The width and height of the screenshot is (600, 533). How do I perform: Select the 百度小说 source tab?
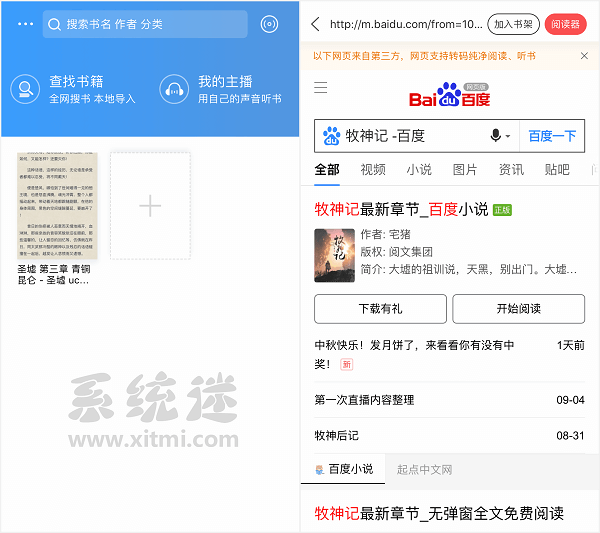click(x=343, y=469)
